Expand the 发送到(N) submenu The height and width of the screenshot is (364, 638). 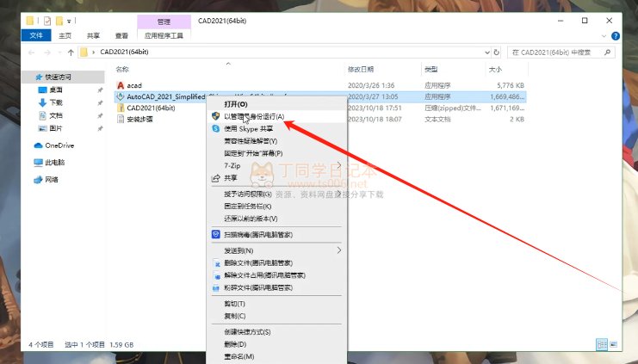[339, 250]
